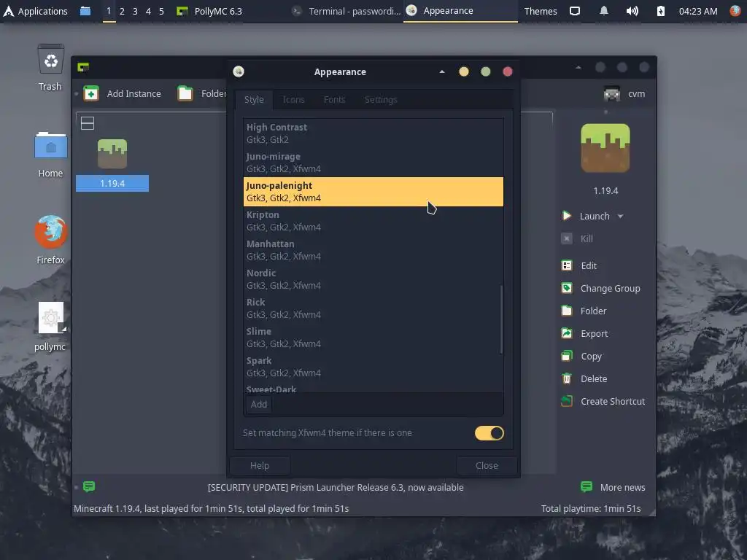Select the Juno-mirage theme

373,163
